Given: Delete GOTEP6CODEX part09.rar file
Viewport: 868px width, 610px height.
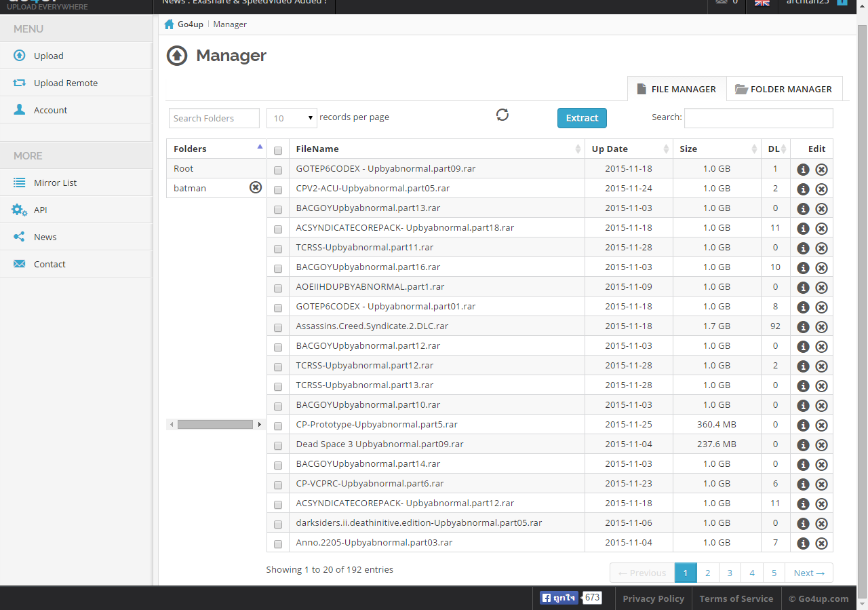Looking at the screenshot, I should [x=821, y=170].
